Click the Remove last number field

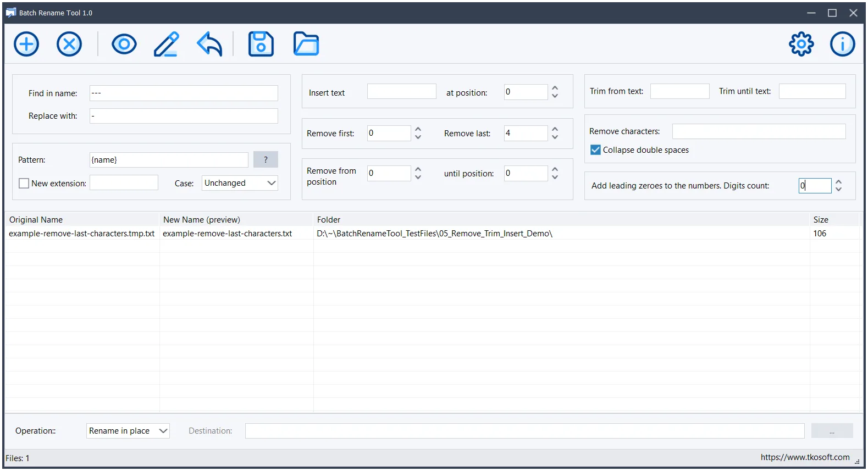[526, 133]
